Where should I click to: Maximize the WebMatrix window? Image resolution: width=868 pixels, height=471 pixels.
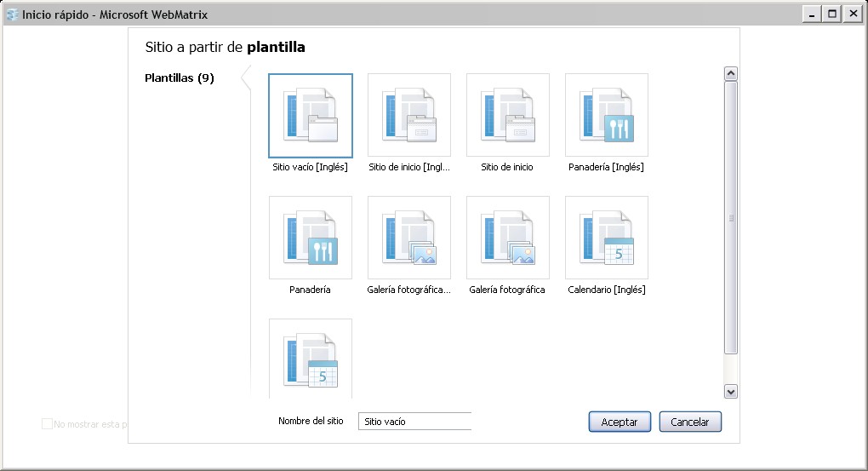832,14
